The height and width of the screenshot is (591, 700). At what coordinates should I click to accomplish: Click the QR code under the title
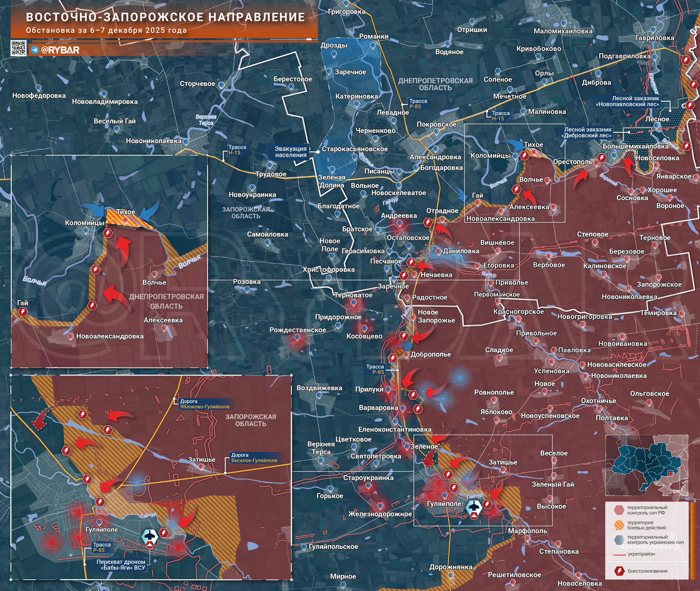click(x=19, y=48)
